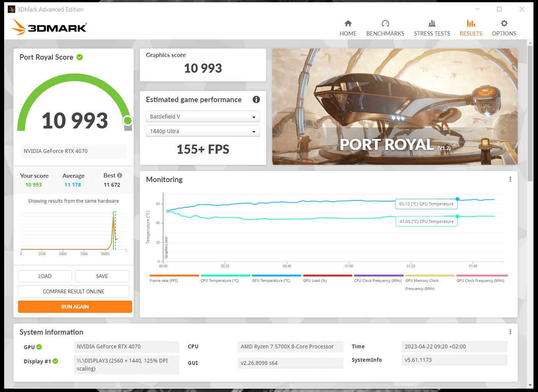Toggle the CPU Temperature legend series
This screenshot has height=392, width=538.
(x=225, y=278)
